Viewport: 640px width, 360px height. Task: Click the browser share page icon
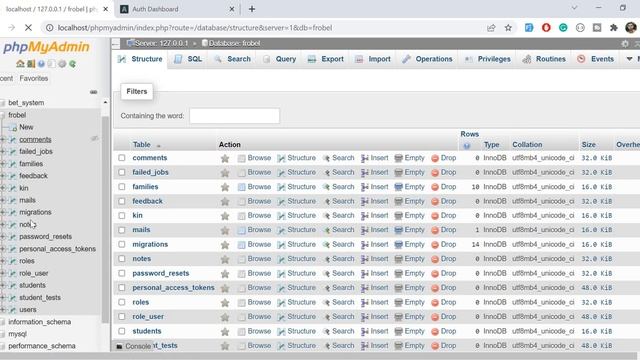pos(491,28)
